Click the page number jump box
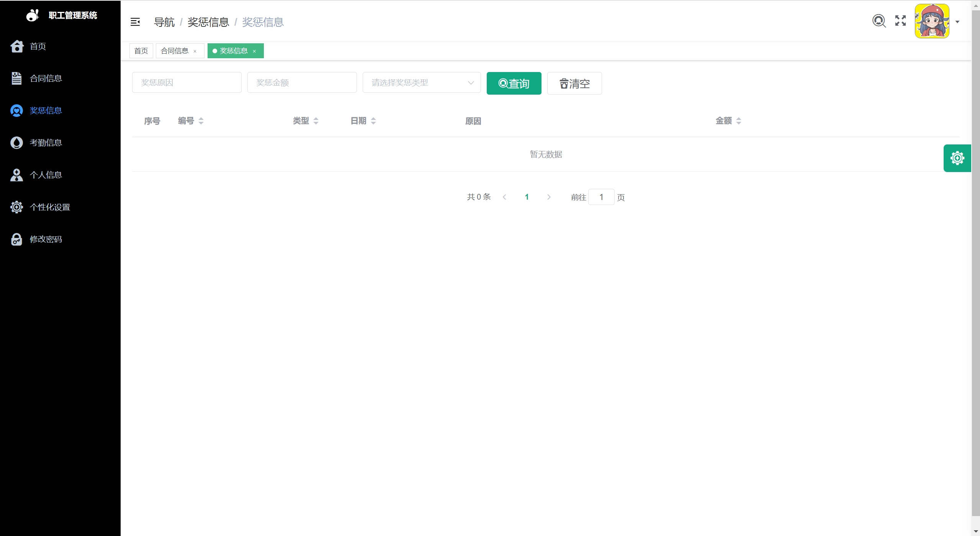This screenshot has height=536, width=980. point(601,197)
